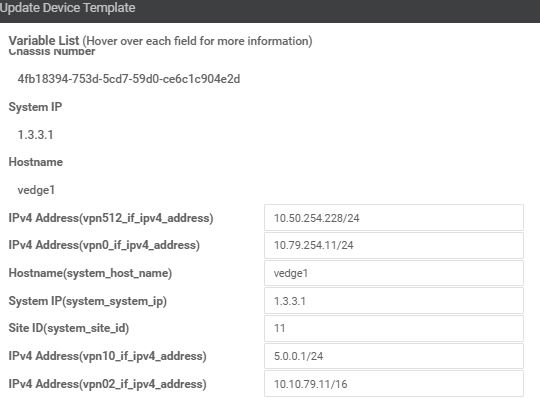Click the system_host_name input containing vedge1
The image size is (540, 398).
coord(394,273)
